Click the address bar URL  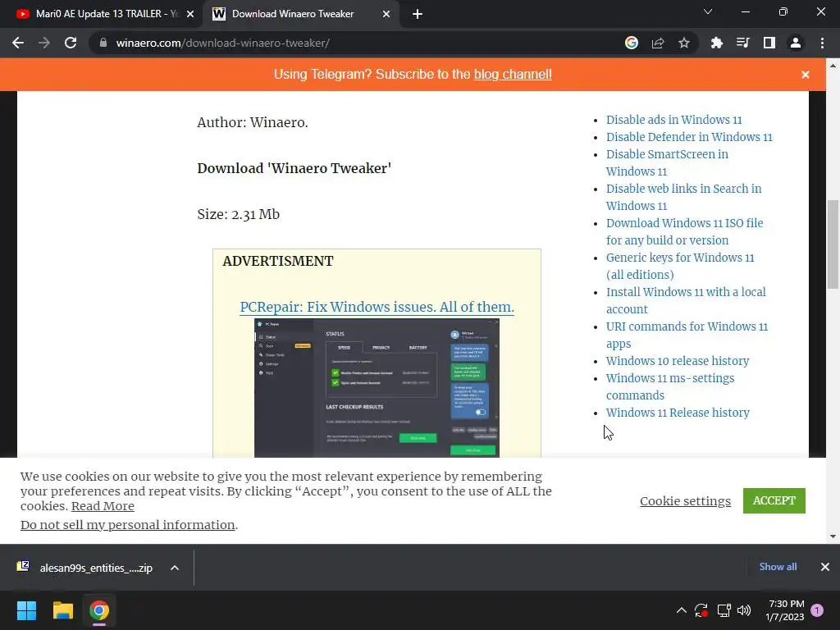223,43
